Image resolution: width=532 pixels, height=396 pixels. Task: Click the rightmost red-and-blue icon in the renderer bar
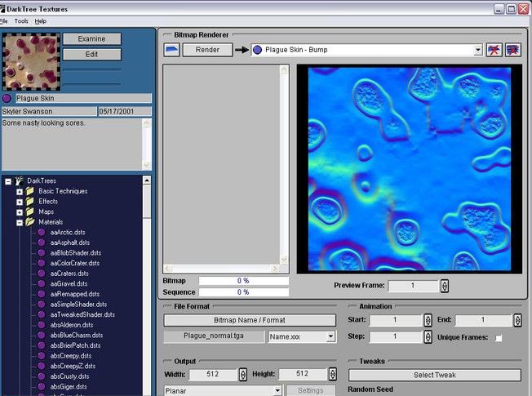513,50
